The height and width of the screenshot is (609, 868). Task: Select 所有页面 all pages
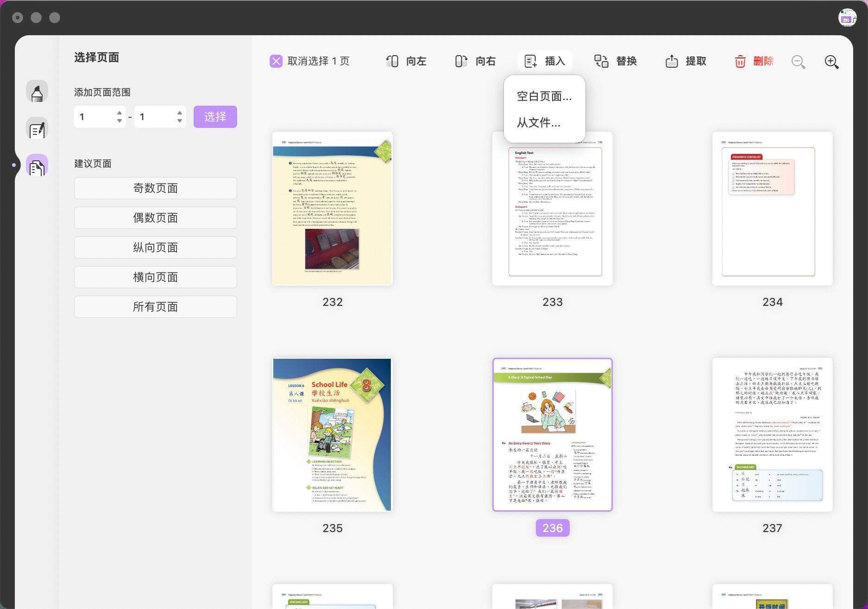(x=156, y=307)
